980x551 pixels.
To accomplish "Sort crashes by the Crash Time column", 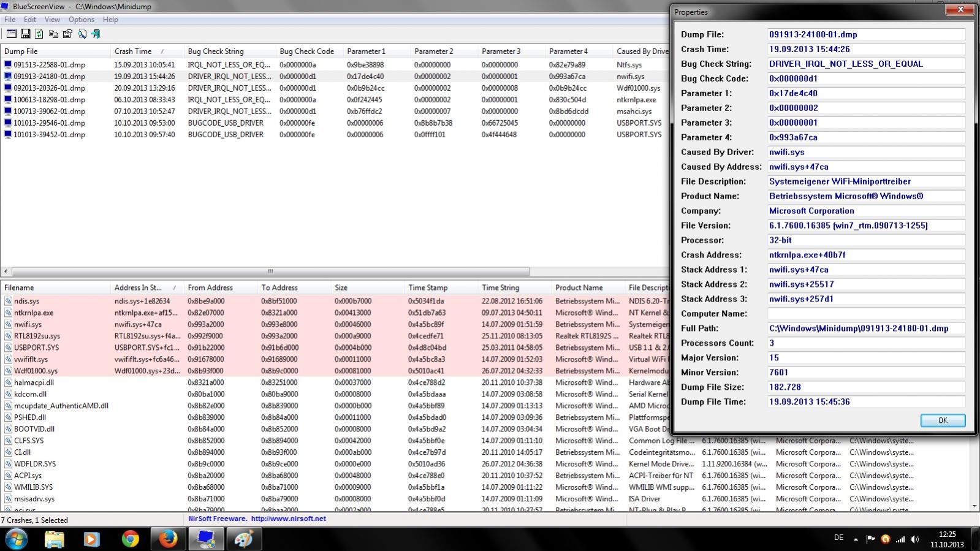I will 147,51.
